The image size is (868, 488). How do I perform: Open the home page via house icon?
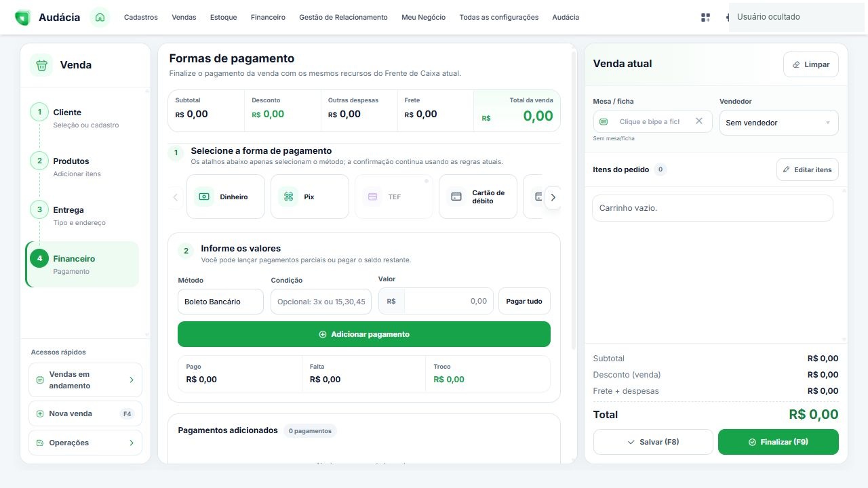coord(100,17)
